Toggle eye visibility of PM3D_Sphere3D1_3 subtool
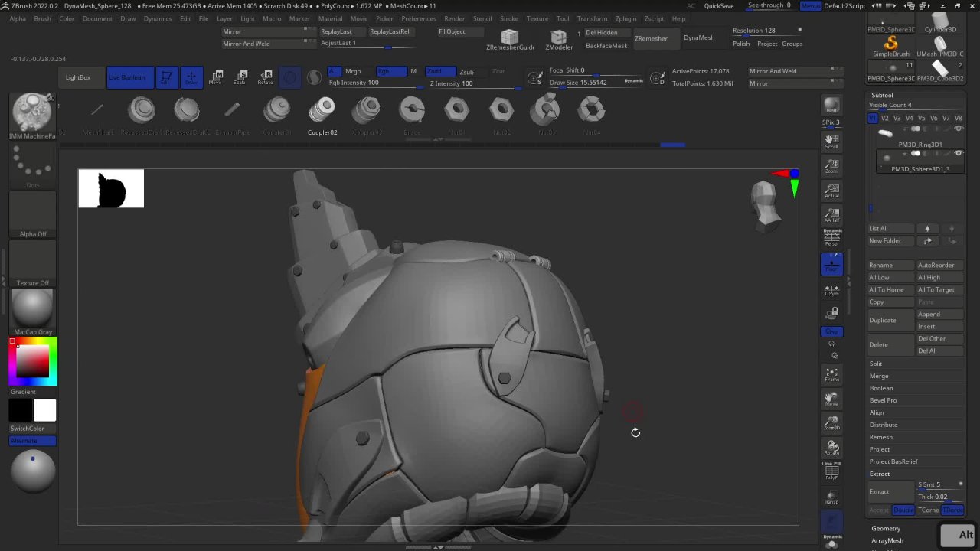Viewport: 980px width, 551px height. (959, 154)
